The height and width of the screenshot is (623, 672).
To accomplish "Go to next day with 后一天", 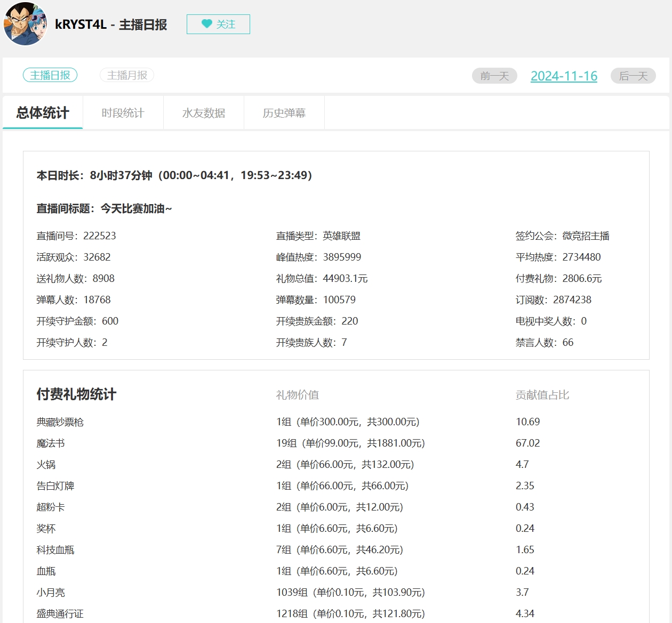I will pos(633,75).
